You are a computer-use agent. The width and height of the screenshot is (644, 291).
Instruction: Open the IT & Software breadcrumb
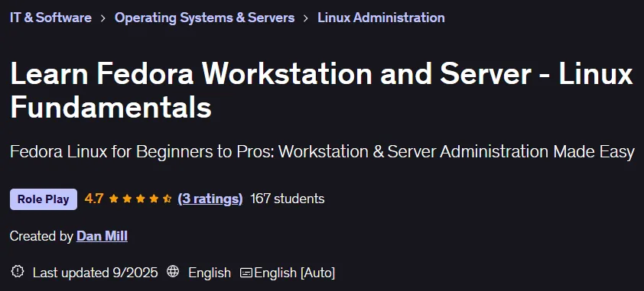click(x=50, y=18)
